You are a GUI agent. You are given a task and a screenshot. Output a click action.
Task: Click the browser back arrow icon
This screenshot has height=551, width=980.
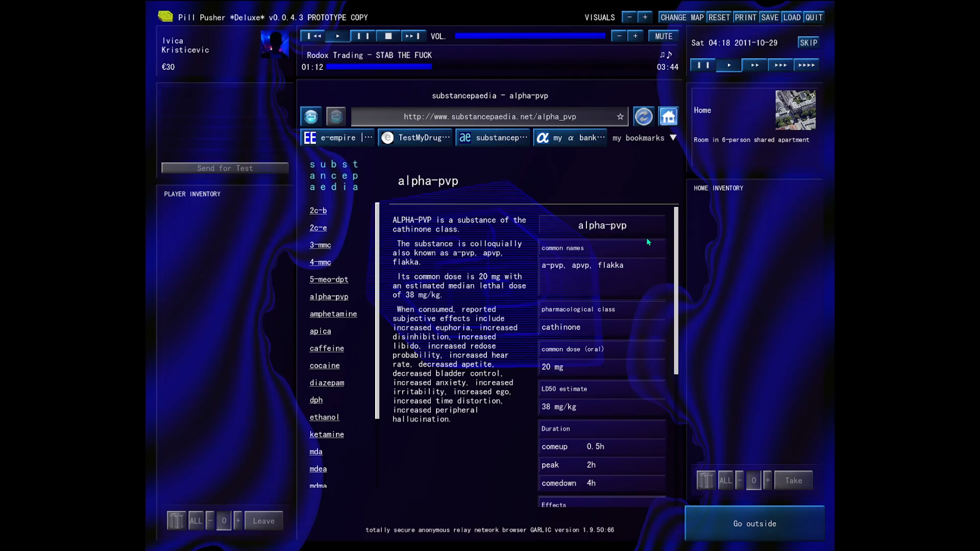[x=311, y=117]
